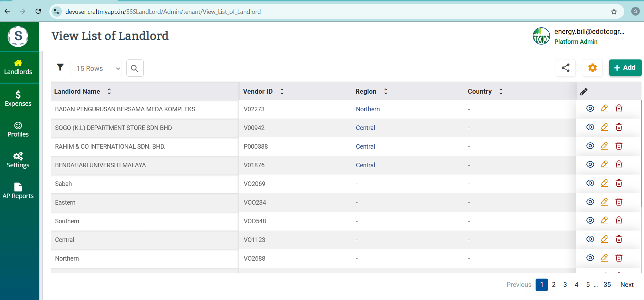644x300 pixels.
Task: Edit the BADAN PENGURUSAN BERSAMA row
Action: (x=604, y=109)
